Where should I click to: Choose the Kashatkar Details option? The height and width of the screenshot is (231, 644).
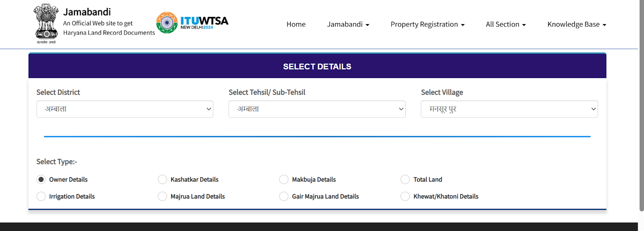pos(162,179)
